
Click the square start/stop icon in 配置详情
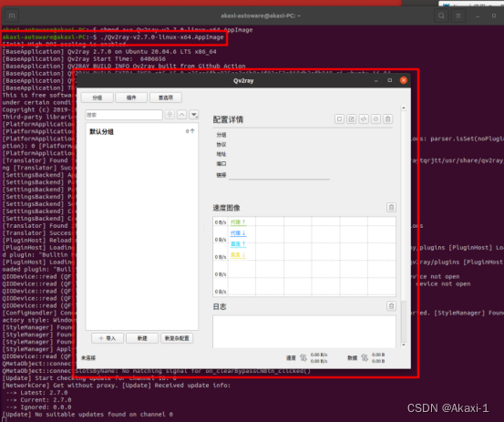point(339,119)
